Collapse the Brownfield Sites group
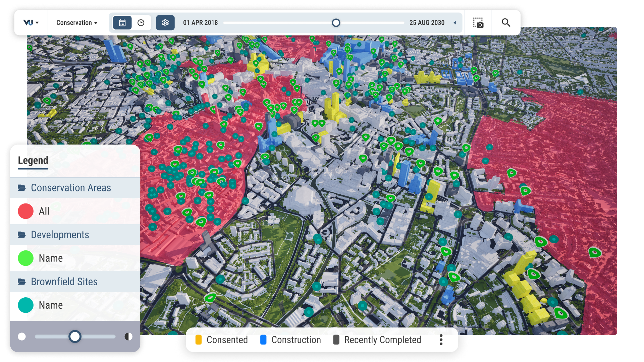The height and width of the screenshot is (362, 644). coord(75,282)
